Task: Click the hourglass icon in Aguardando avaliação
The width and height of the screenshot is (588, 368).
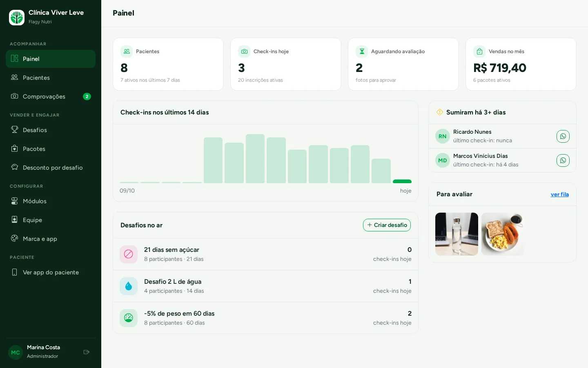Action: pos(362,52)
